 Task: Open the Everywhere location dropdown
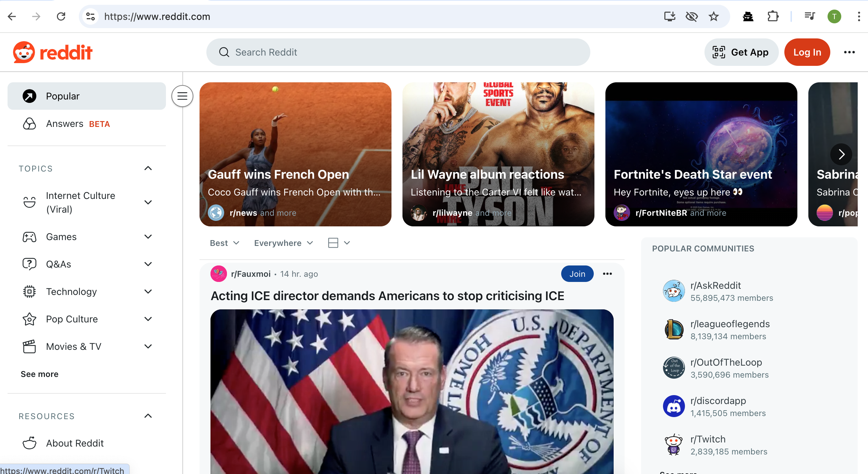click(284, 243)
